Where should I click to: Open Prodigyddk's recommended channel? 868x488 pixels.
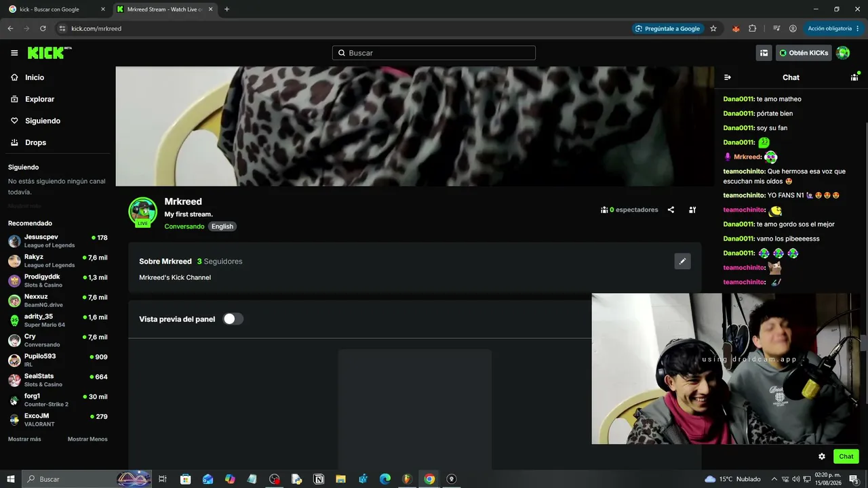[x=58, y=281]
